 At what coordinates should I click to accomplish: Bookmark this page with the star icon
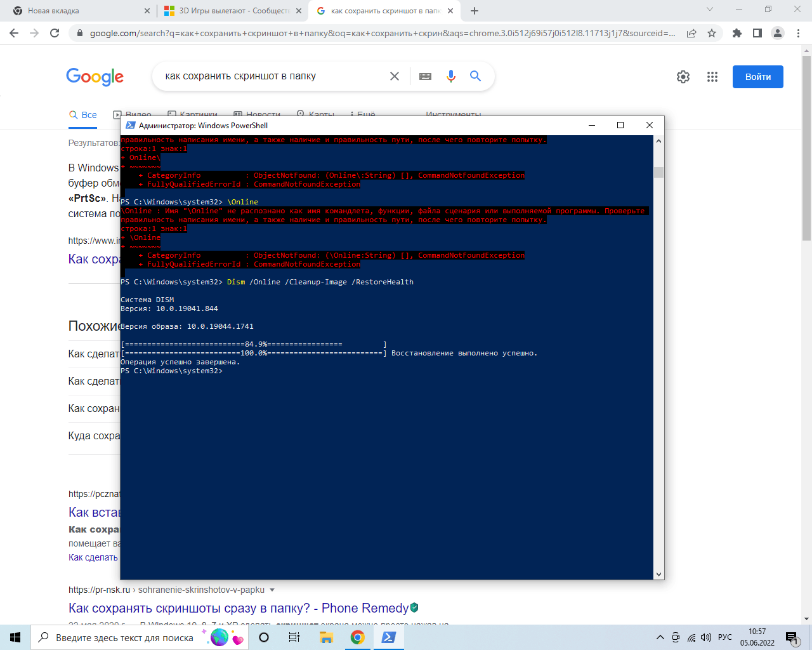click(712, 33)
